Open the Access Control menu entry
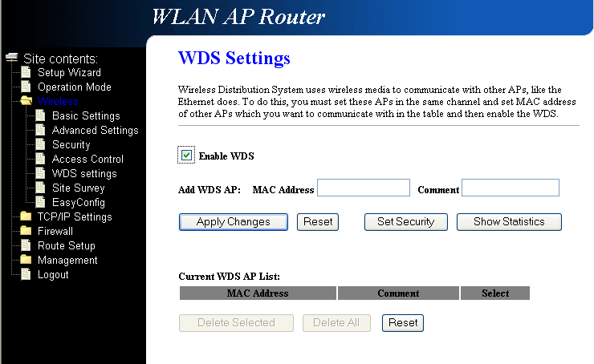This screenshot has width=594, height=364. pyautogui.click(x=87, y=160)
